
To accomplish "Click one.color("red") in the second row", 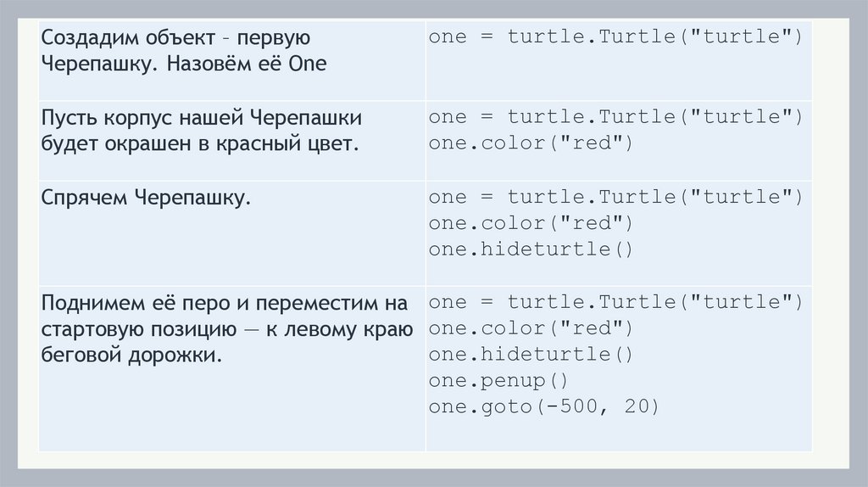I will tap(531, 143).
